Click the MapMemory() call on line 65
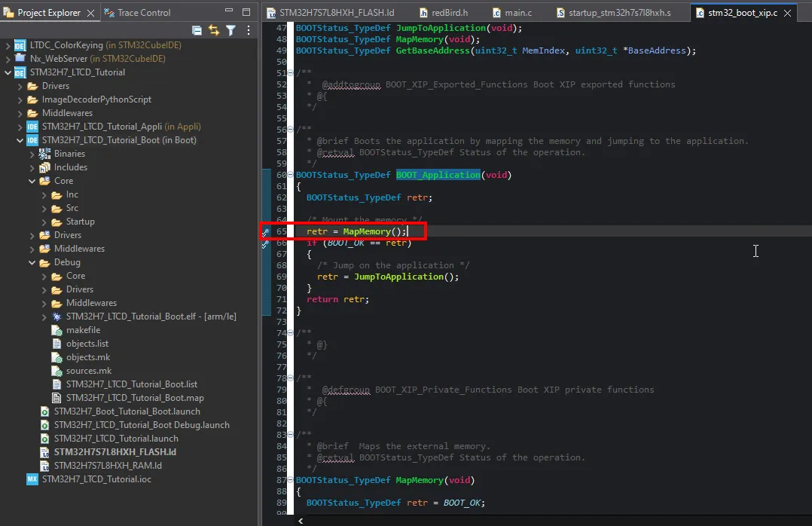This screenshot has height=526, width=812. coord(375,231)
